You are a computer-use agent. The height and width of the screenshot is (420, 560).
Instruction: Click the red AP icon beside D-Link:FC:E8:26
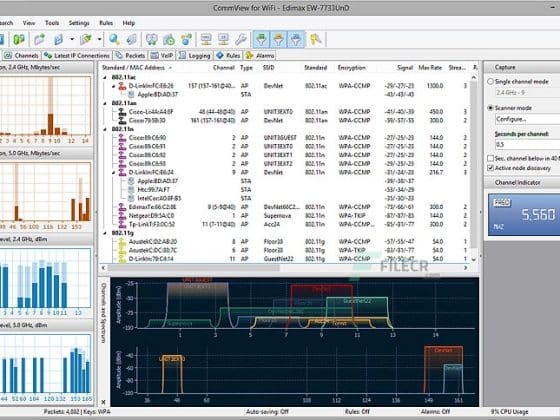tap(122, 86)
